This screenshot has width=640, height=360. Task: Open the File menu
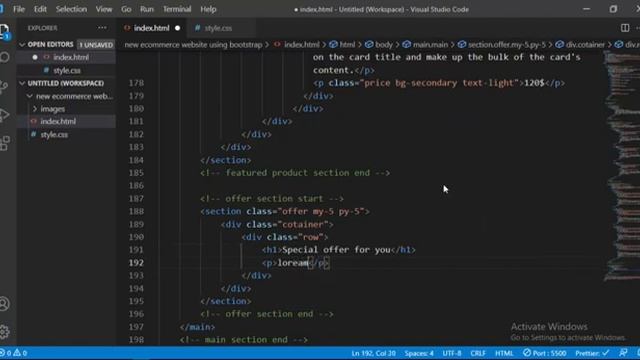(19, 9)
